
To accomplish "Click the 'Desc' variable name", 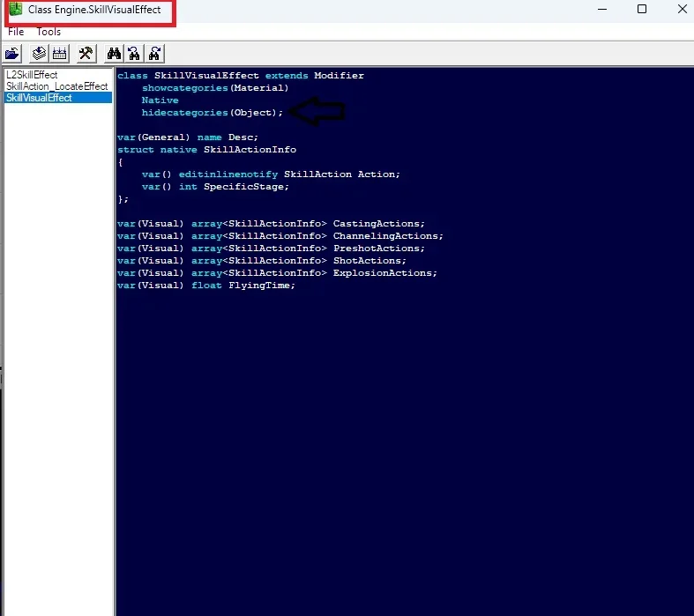I will pos(241,137).
